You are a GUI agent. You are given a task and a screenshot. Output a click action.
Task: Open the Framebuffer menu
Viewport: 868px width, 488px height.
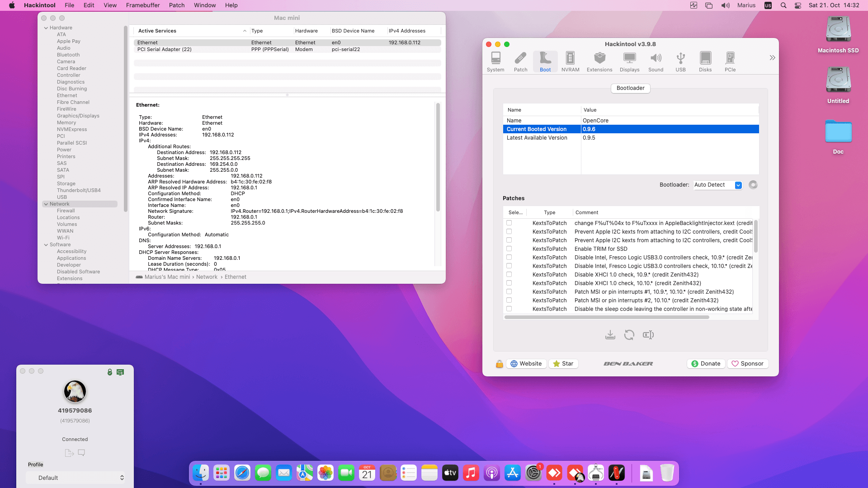(x=142, y=5)
